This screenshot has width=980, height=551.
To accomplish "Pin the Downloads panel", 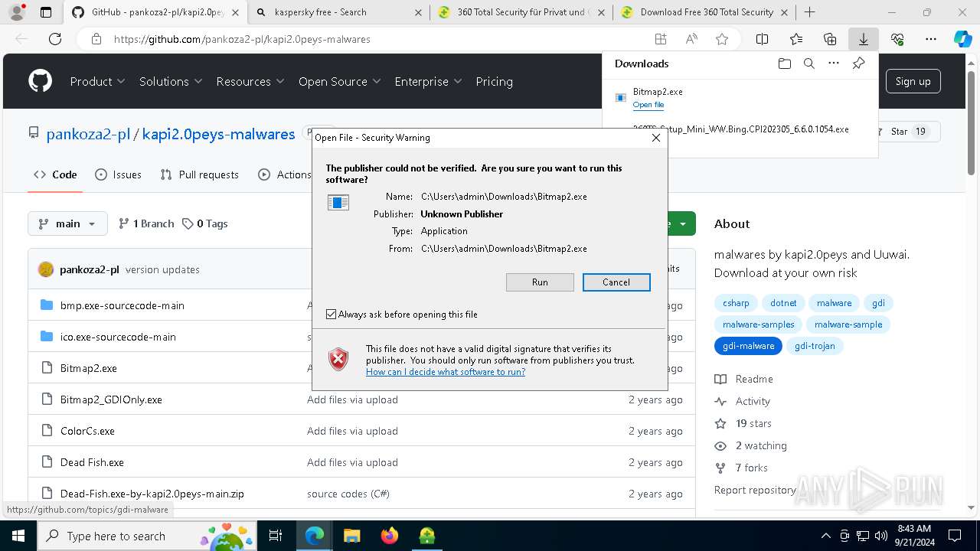I will [x=858, y=64].
